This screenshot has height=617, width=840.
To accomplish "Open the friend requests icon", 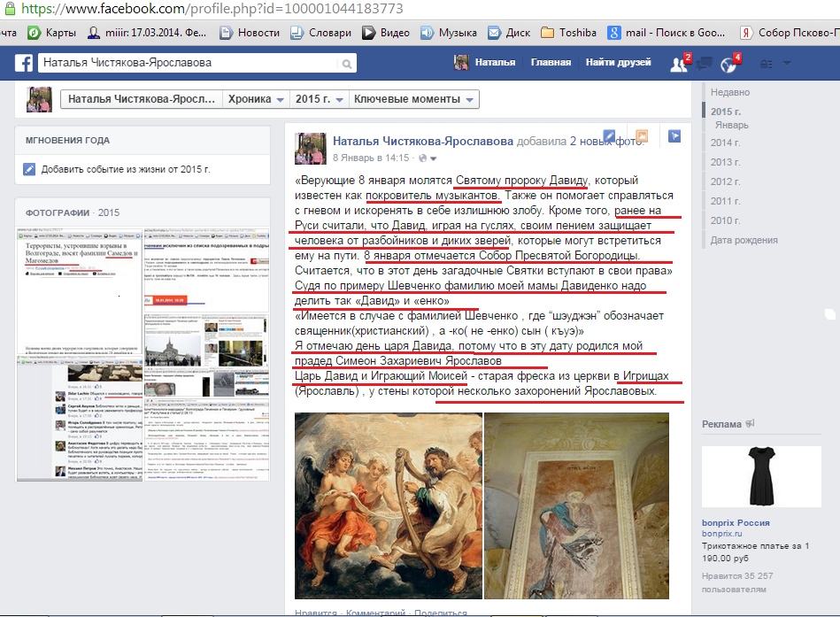I will click(679, 65).
